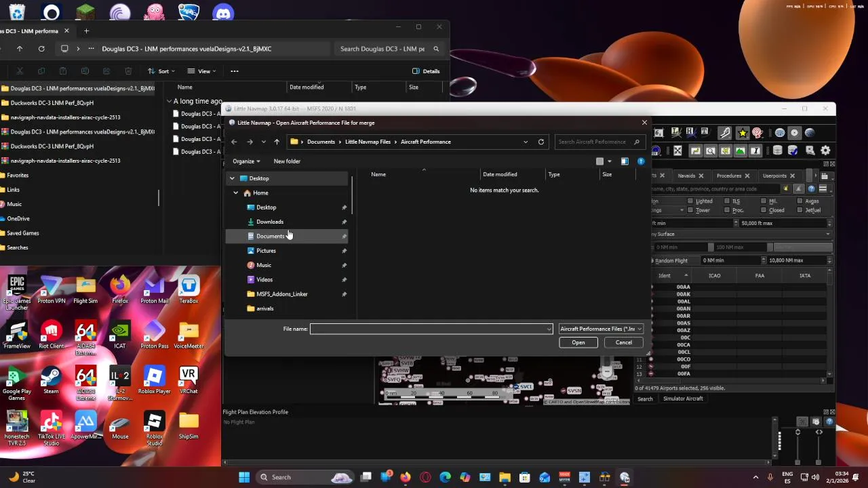
Task: Refresh the File Explorer window
Action: point(41,49)
